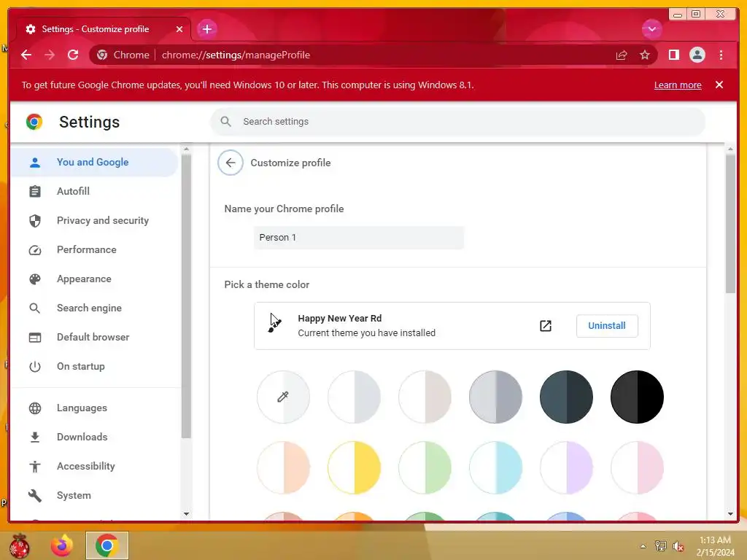Pick a custom color with the eyedropper swatch

283,397
